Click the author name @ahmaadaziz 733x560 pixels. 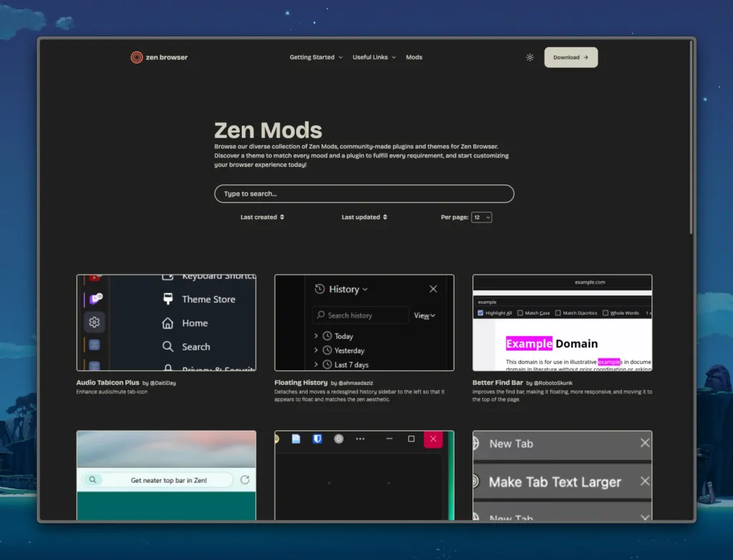point(355,383)
